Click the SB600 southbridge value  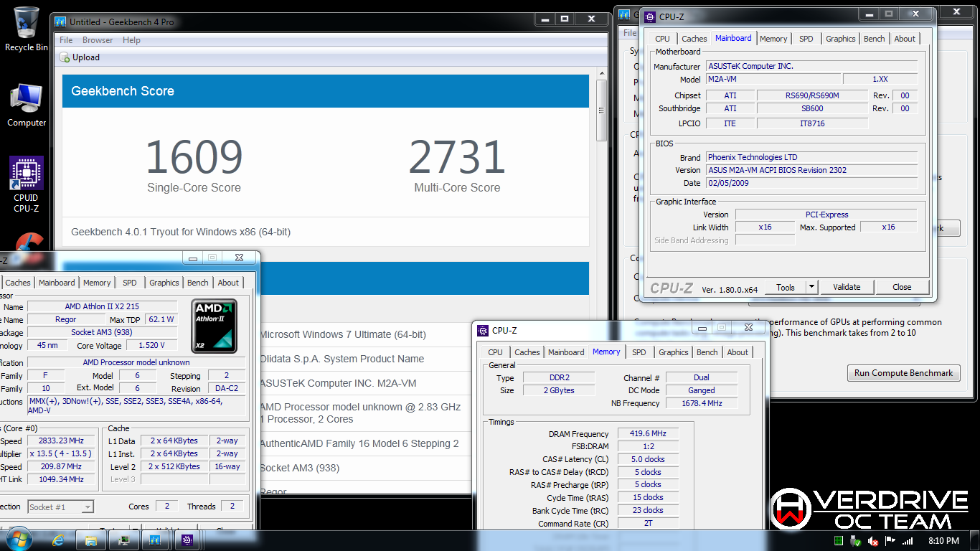pyautogui.click(x=812, y=109)
